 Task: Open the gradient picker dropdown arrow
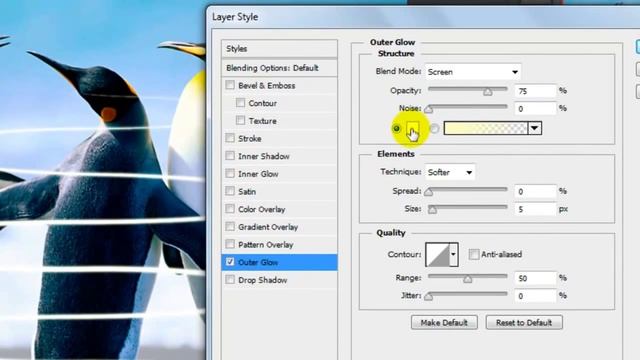pyautogui.click(x=535, y=128)
